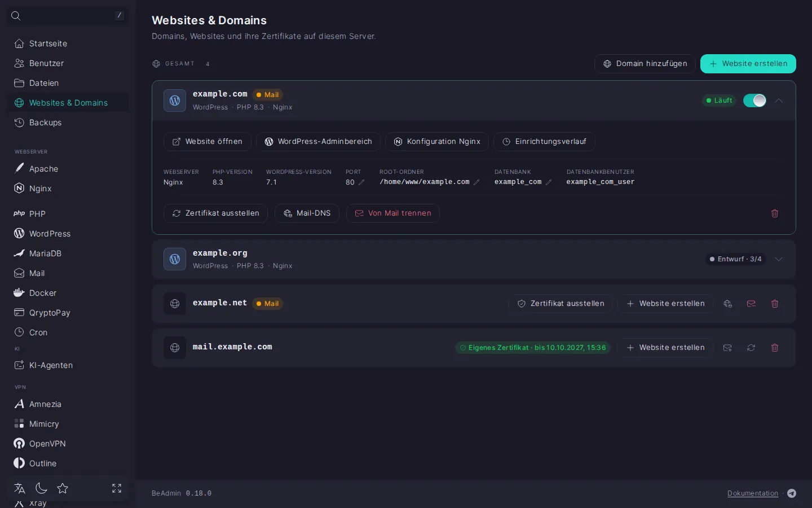Delete example.com using its trash icon
Viewport: 812px width, 508px height.
click(775, 213)
